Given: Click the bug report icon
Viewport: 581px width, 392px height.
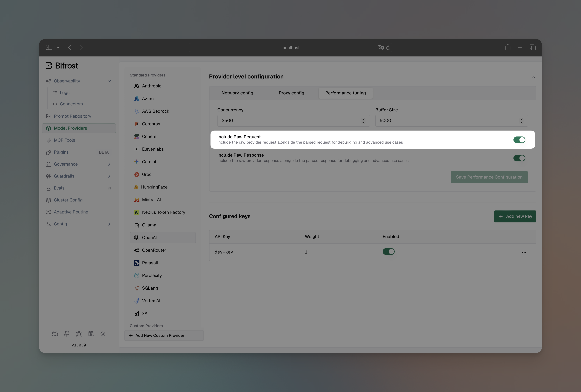Looking at the screenshot, I should (79, 333).
